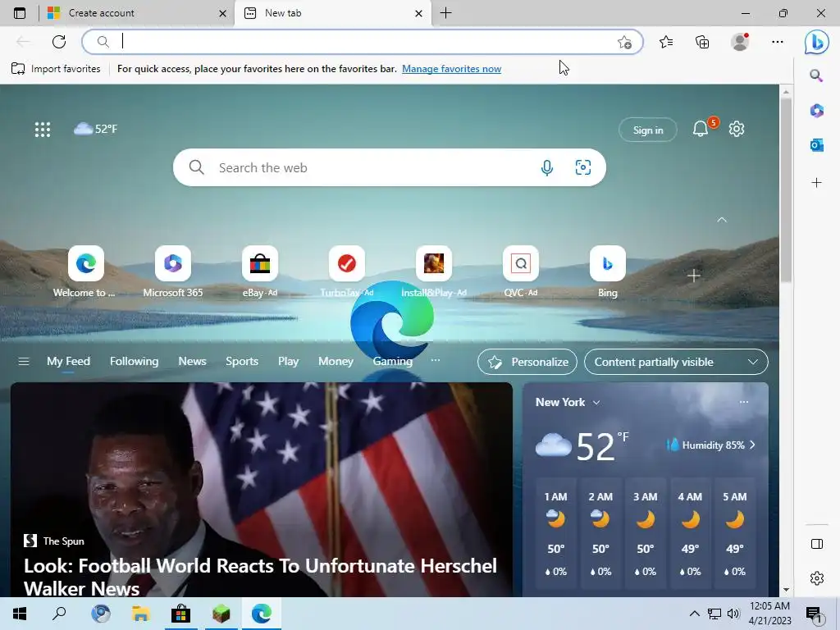Open the app launcher grid icon
The height and width of the screenshot is (630, 840).
coord(43,129)
